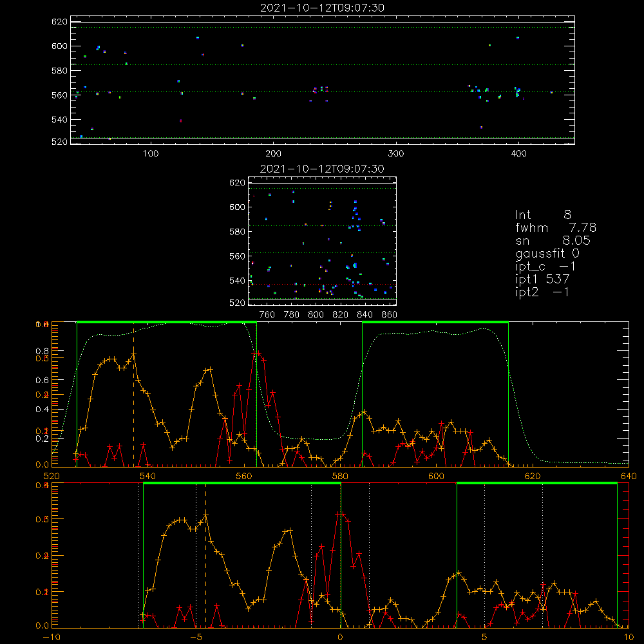Click x-axis tick label 300 in top plot
644x644 pixels.
(396, 154)
